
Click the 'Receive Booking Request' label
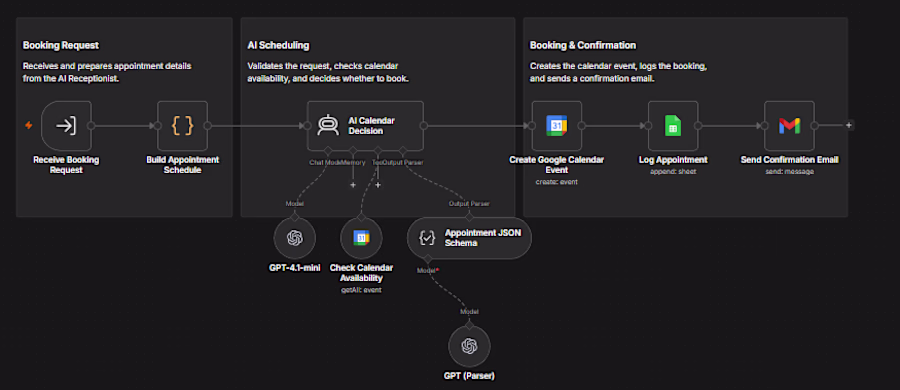pyautogui.click(x=67, y=164)
